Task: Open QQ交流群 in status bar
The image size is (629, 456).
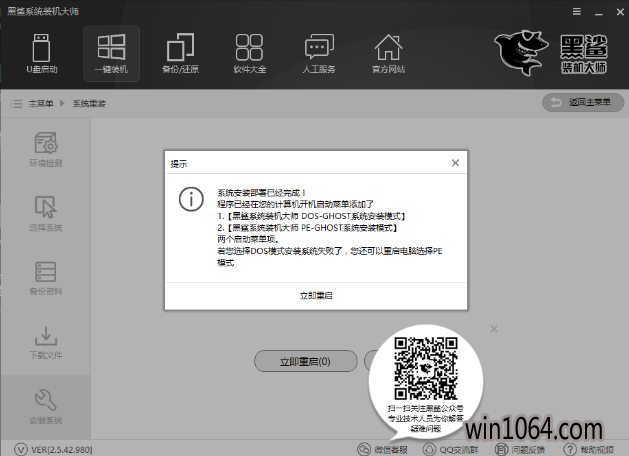Action: pyautogui.click(x=450, y=450)
